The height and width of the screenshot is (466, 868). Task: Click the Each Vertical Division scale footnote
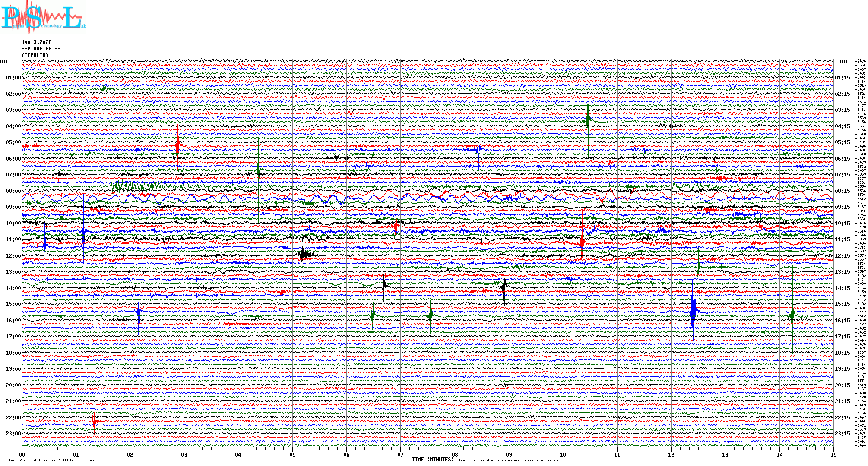[55, 460]
